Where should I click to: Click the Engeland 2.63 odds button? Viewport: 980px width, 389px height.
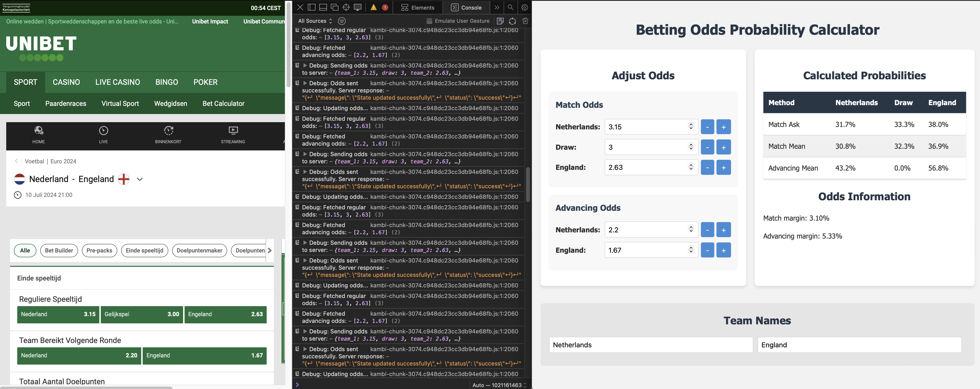225,315
